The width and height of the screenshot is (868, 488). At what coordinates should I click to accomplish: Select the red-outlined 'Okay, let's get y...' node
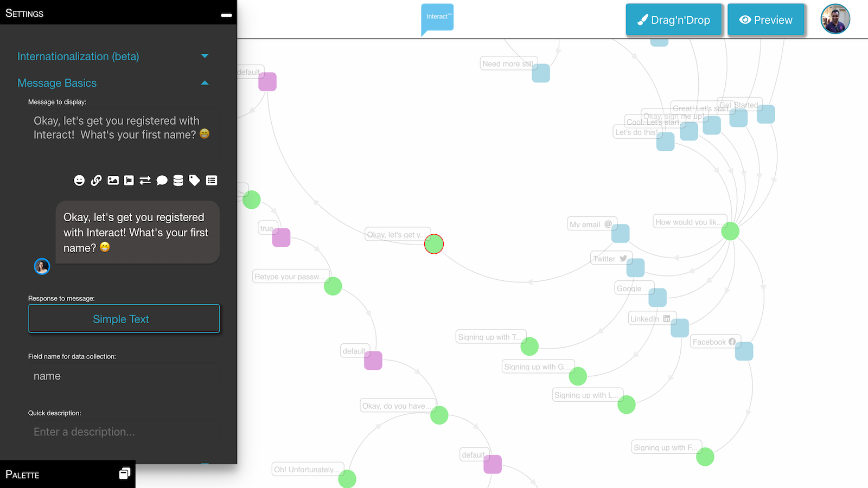(x=434, y=244)
